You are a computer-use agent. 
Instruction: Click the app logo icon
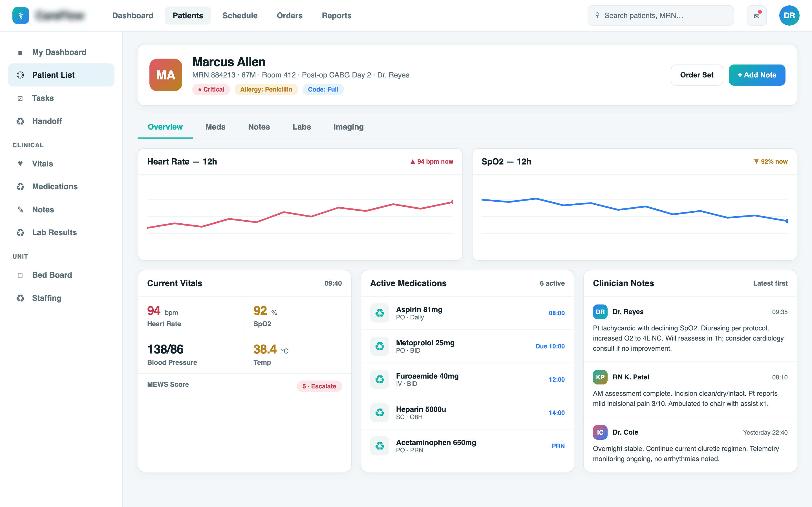tap(21, 15)
